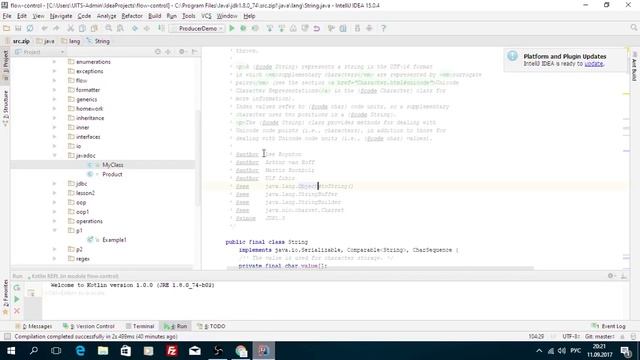Image resolution: width=640 pixels, height=360 pixels.
Task: Open the File menu
Action: 7,16
